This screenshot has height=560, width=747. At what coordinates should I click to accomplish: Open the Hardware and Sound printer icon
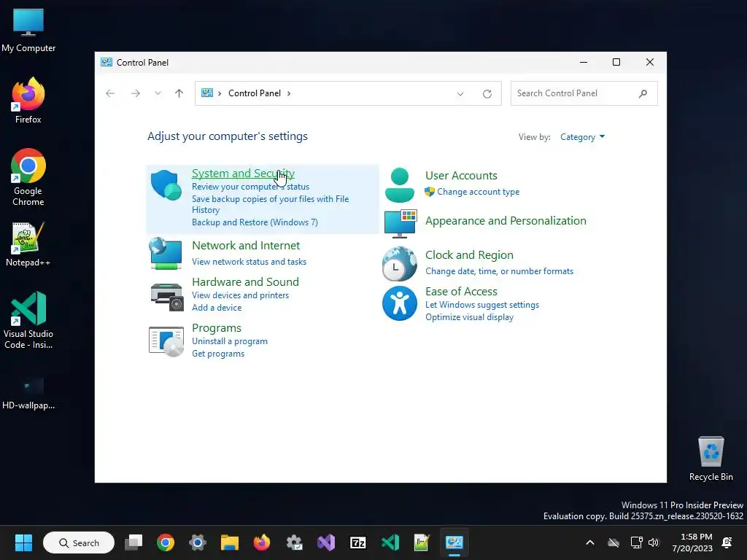click(x=167, y=297)
